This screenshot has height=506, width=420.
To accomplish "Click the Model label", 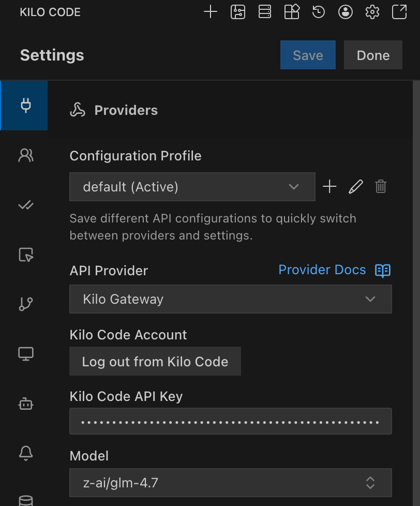I will click(89, 456).
